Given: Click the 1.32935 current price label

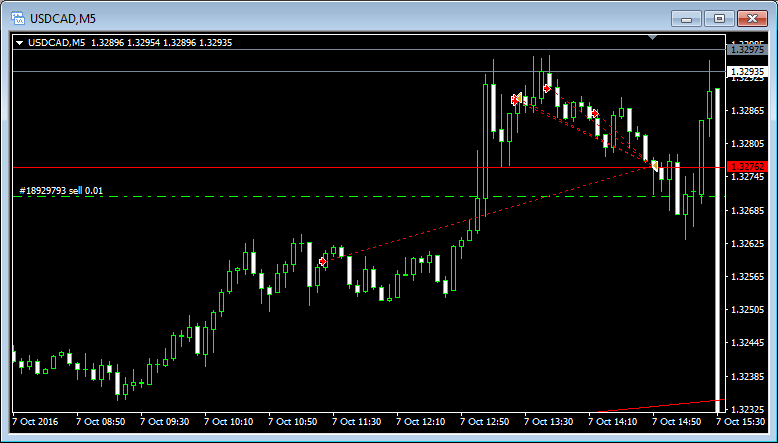Looking at the screenshot, I should point(747,72).
